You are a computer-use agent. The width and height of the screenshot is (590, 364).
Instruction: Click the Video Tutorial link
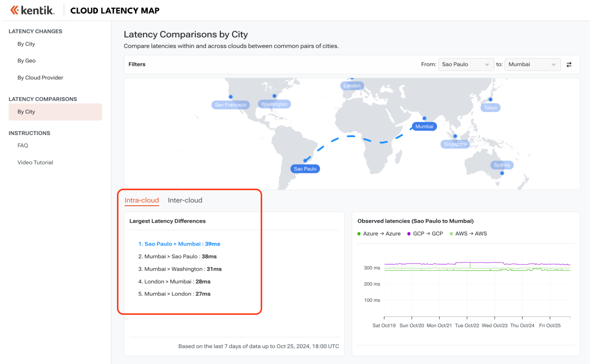pos(35,162)
